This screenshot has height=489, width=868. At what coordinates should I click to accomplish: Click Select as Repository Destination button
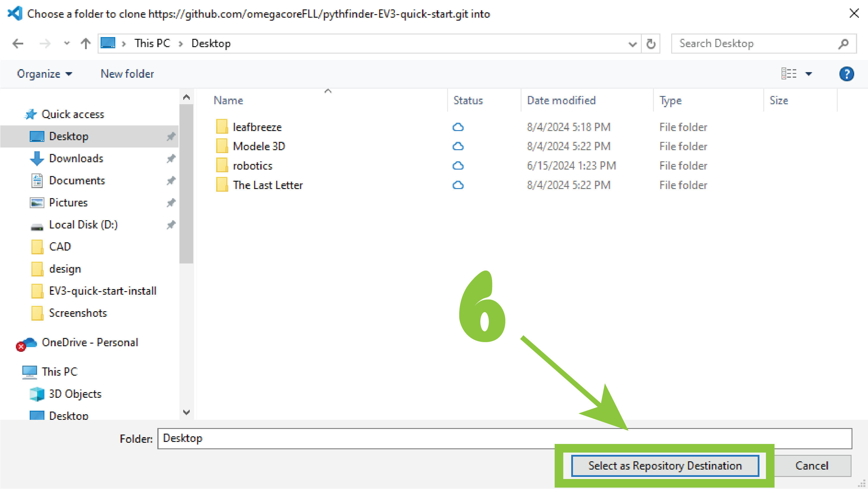tap(665, 466)
